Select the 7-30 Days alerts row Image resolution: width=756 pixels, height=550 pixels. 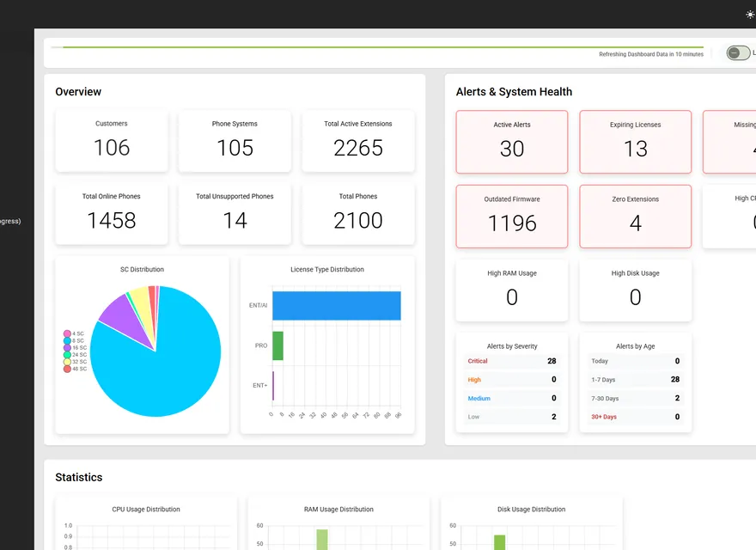click(636, 398)
